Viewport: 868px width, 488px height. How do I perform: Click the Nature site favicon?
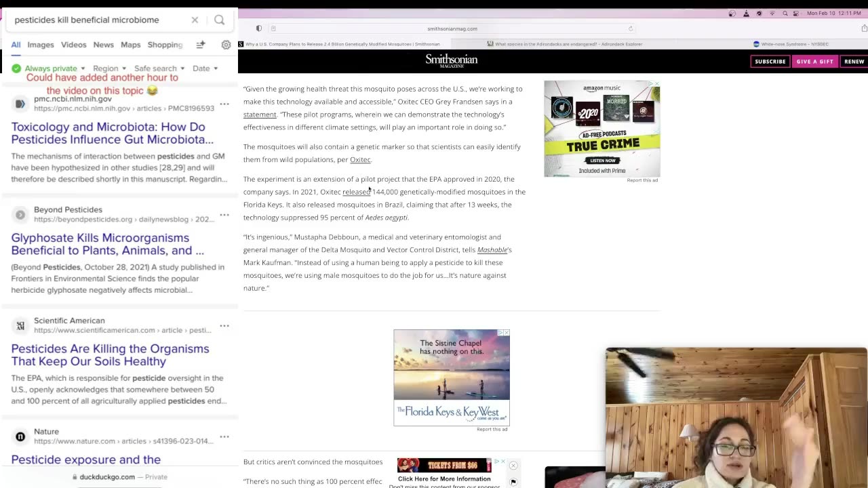[x=20, y=436]
